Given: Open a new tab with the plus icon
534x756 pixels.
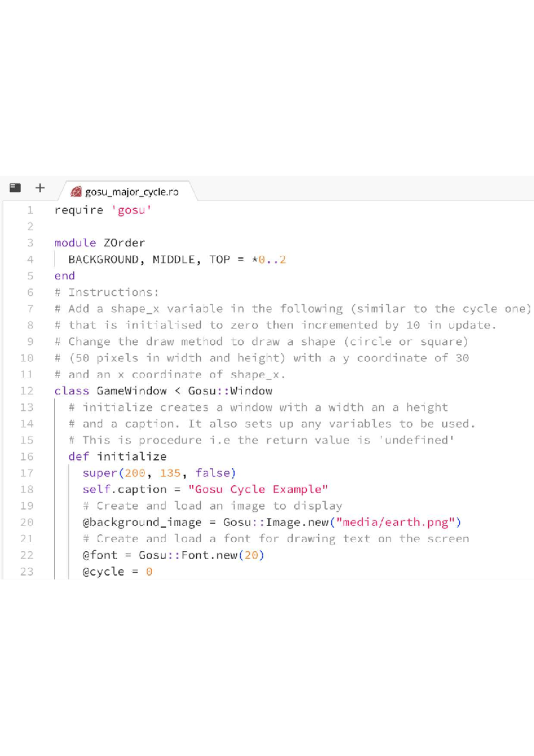Looking at the screenshot, I should pos(40,188).
